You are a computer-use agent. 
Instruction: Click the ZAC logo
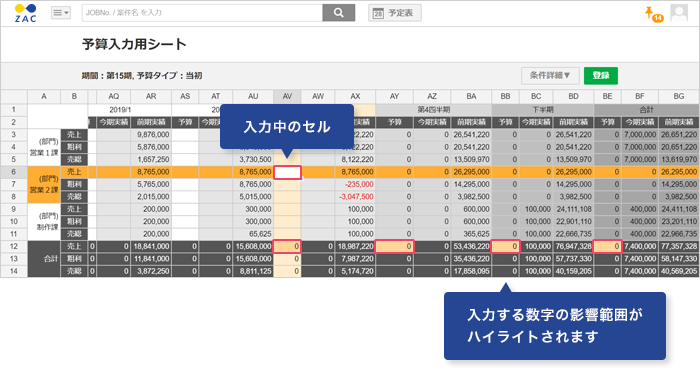click(25, 13)
